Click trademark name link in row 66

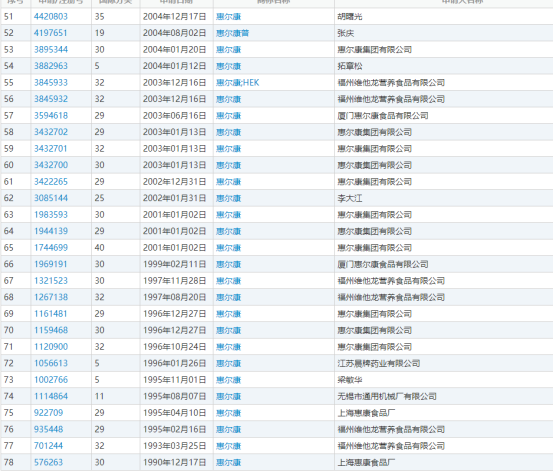coord(228,264)
